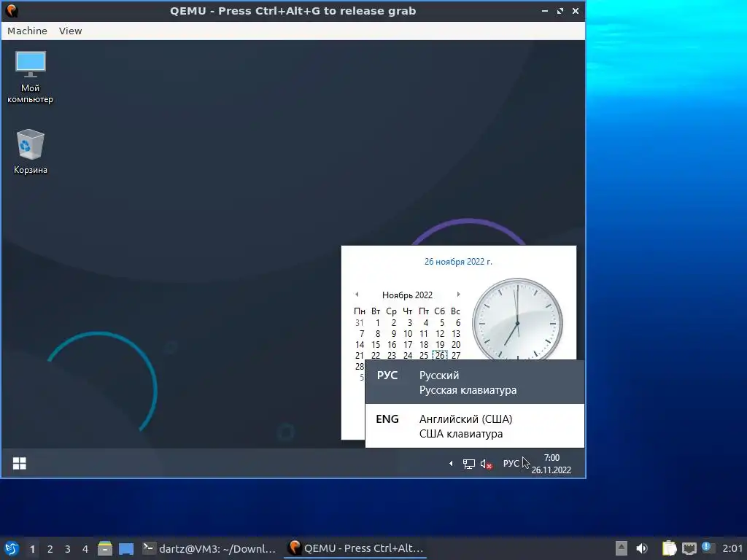Show hidden tray icons arrow in guest
747x560 pixels.
point(451,463)
